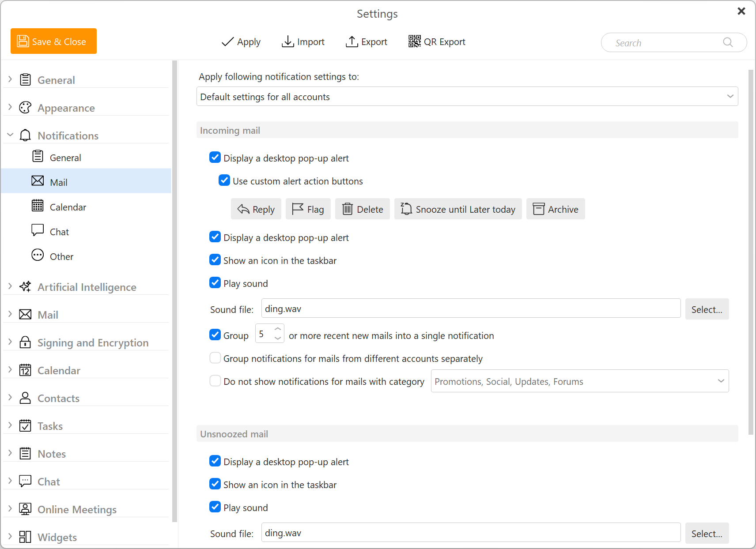
Task: Click the Settings Search field
Action: [674, 42]
